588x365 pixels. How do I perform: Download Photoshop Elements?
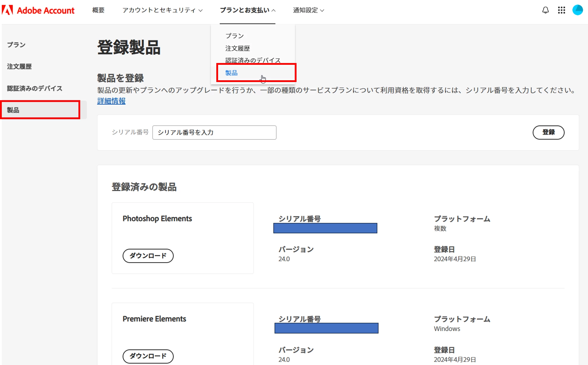tap(148, 256)
